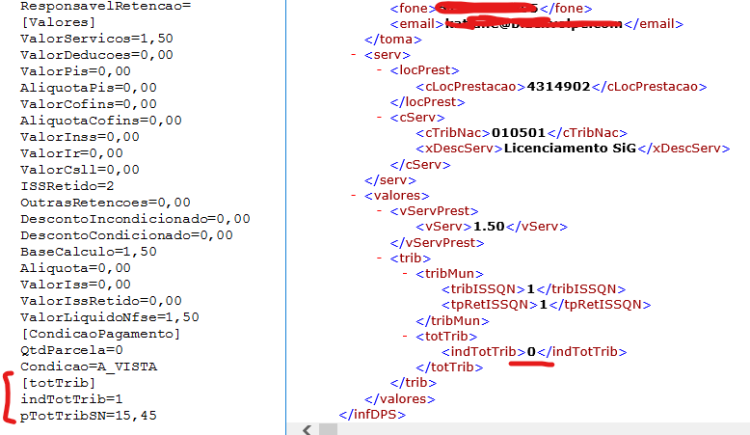
Task: Click the ValorDeducoes=0,00 line
Action: [x=97, y=55]
